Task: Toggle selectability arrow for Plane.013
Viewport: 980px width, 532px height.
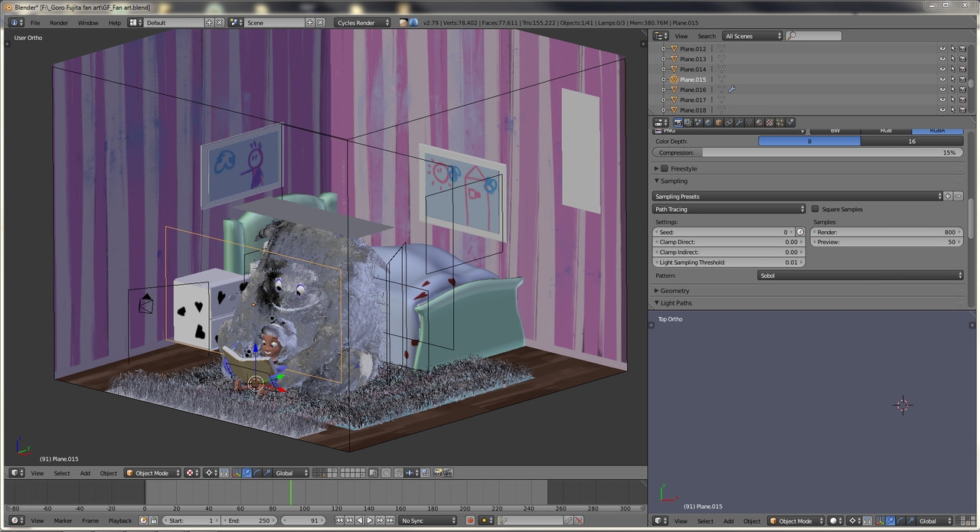Action: [x=952, y=59]
